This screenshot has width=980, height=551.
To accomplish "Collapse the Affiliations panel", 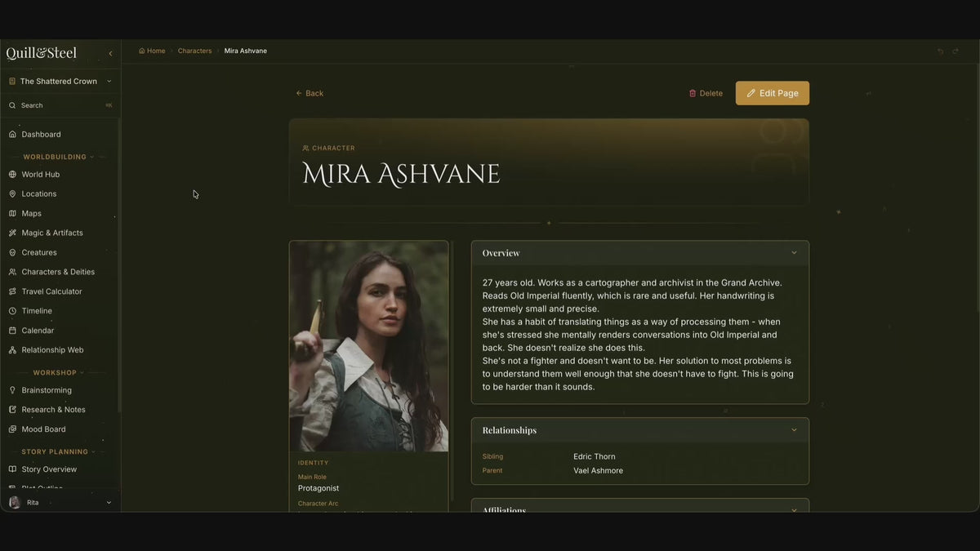I will (794, 510).
